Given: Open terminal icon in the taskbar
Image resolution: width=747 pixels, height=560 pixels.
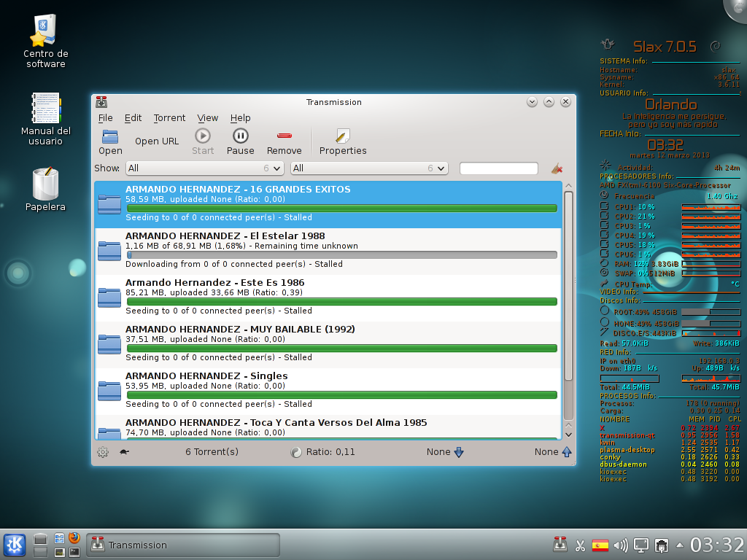Looking at the screenshot, I should 74,553.
